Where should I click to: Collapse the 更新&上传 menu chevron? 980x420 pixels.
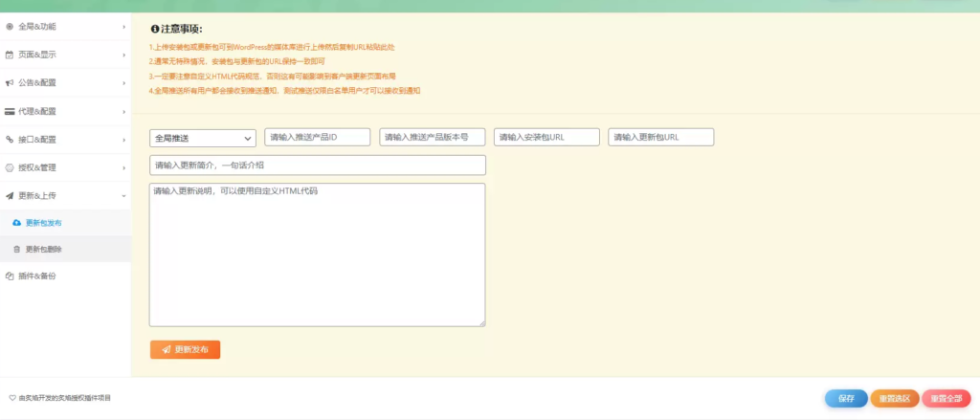[x=123, y=195]
